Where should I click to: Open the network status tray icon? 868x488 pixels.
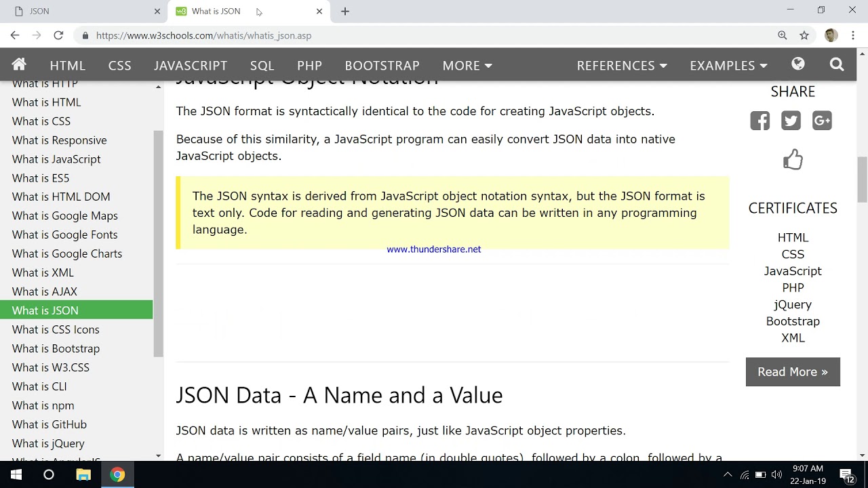(745, 474)
